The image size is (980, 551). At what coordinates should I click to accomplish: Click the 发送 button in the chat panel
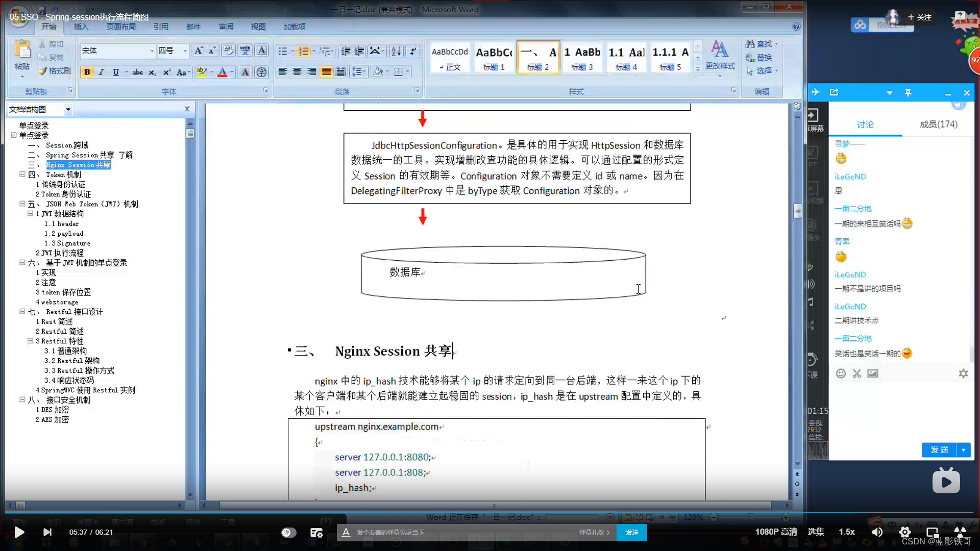tap(939, 450)
